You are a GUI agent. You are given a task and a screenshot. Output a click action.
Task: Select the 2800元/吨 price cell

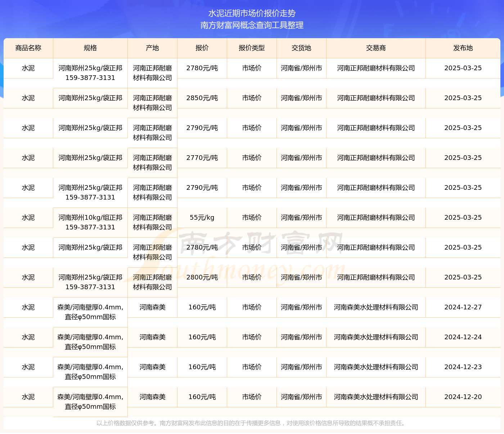point(202,277)
